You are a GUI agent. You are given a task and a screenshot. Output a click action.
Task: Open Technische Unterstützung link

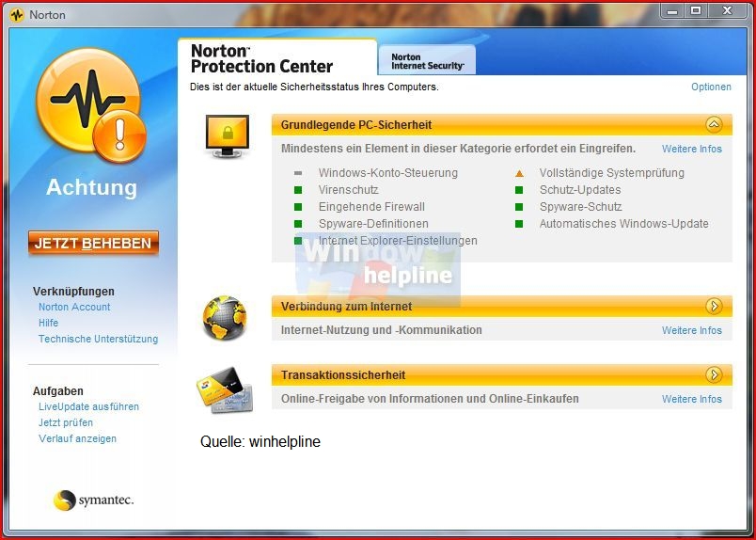[x=99, y=339]
